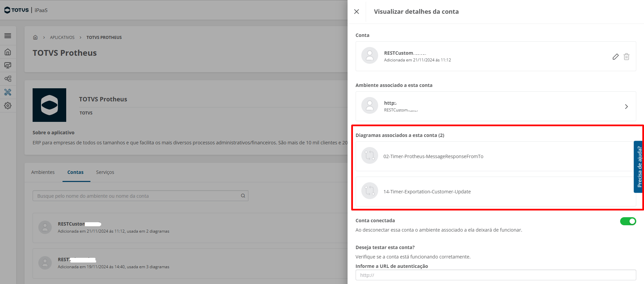Open diagram 02-Timer-Protheus-MessageResponseFromTo
This screenshot has width=644, height=284.
496,156
